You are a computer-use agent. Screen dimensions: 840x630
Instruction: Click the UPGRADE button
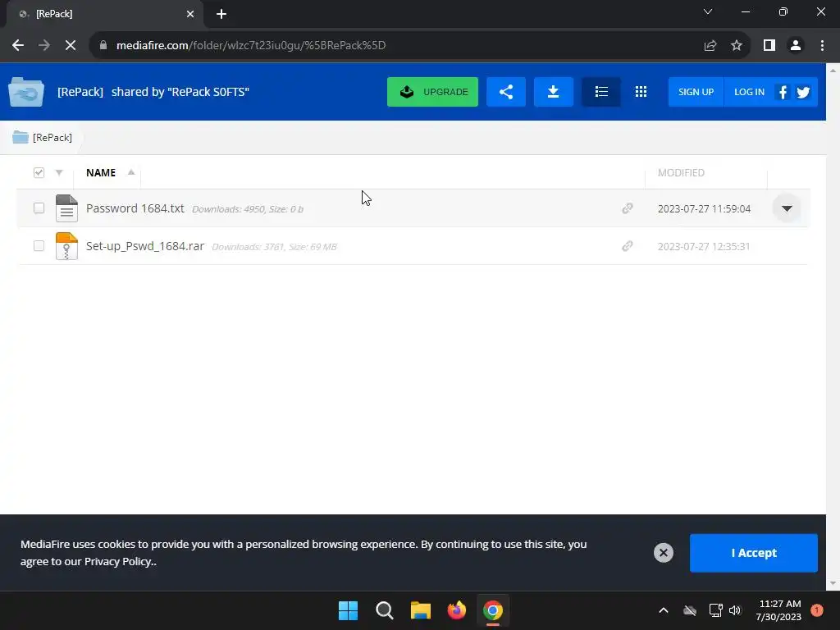coord(432,92)
